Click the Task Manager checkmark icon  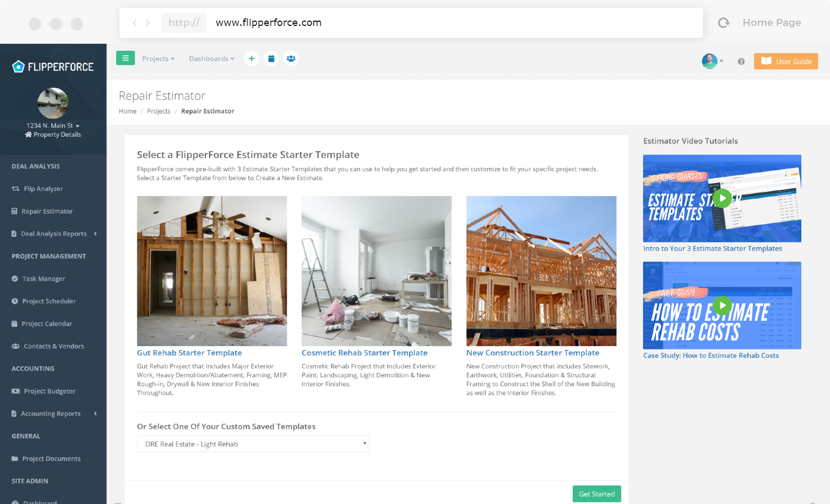click(15, 279)
